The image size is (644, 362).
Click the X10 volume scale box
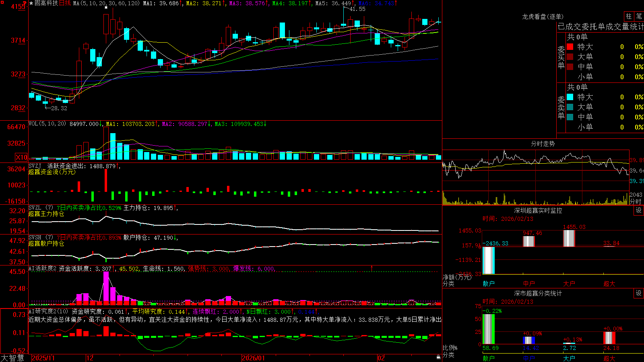[21, 157]
